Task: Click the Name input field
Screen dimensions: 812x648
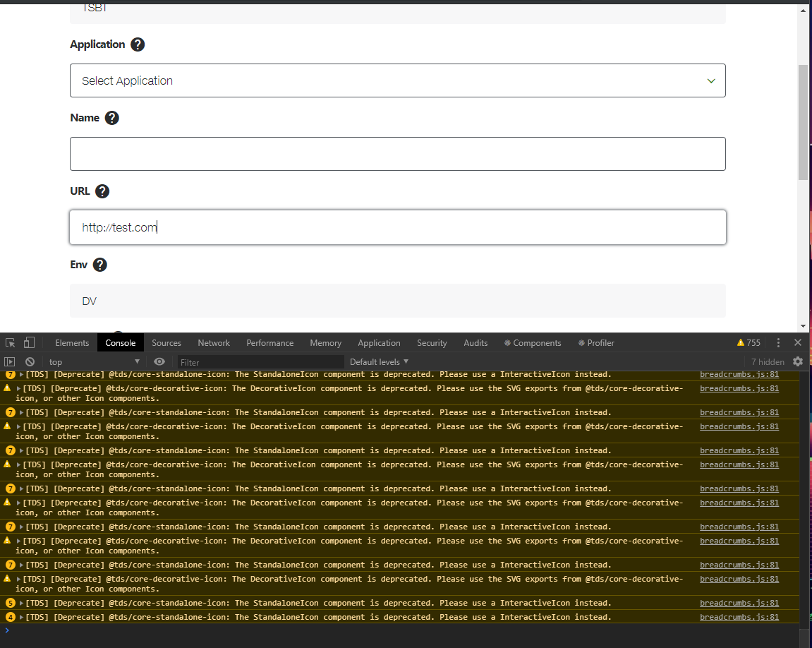Action: point(397,153)
